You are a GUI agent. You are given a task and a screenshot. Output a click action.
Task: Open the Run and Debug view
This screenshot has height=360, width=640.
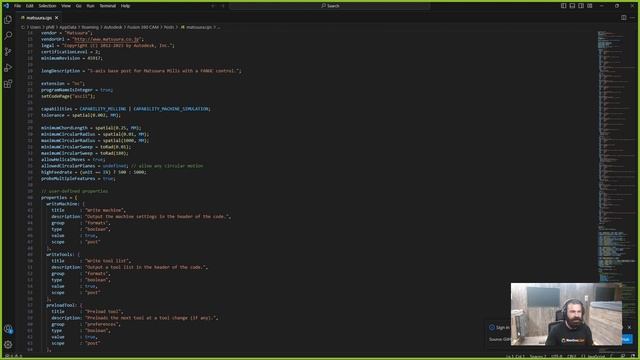tap(8, 68)
